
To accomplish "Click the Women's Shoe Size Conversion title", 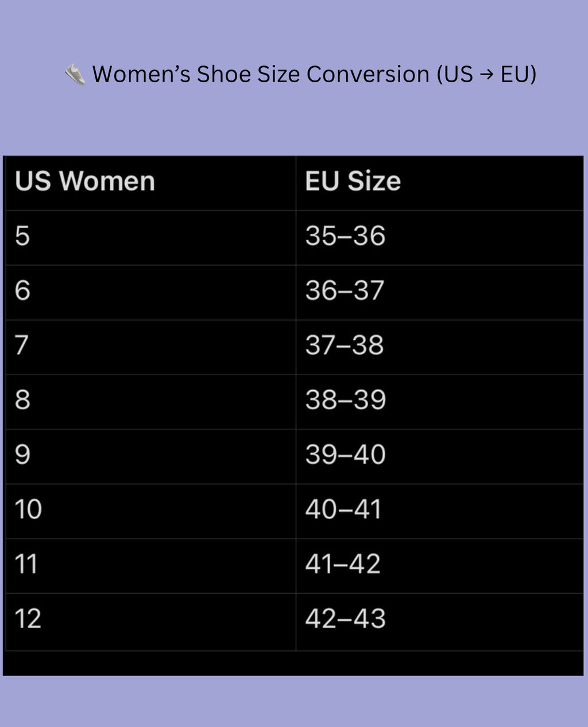I will [314, 75].
